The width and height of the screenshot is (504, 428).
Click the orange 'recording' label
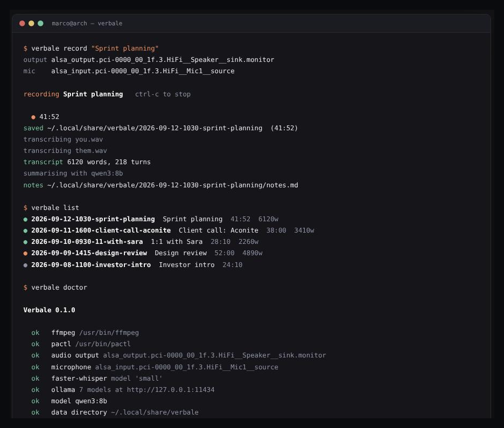pos(41,94)
